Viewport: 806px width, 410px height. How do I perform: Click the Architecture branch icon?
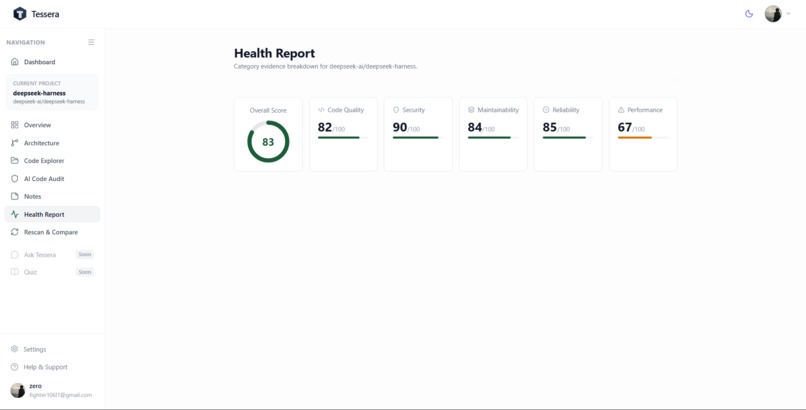tap(14, 143)
